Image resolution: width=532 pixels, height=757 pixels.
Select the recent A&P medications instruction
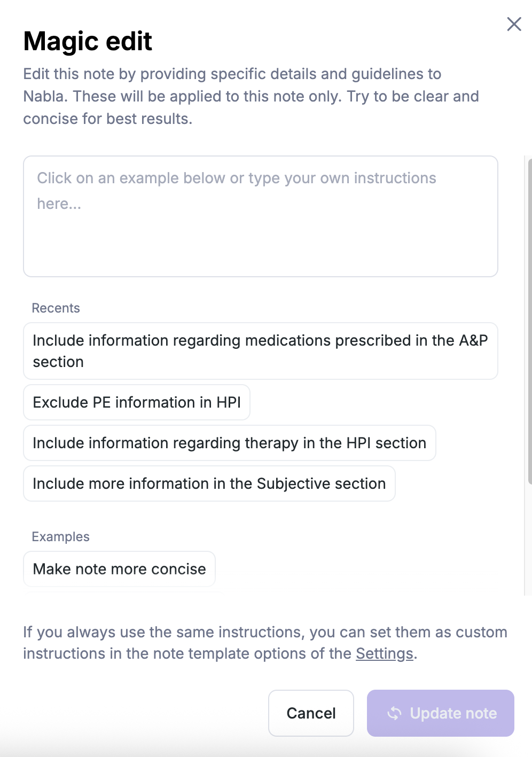click(x=261, y=351)
